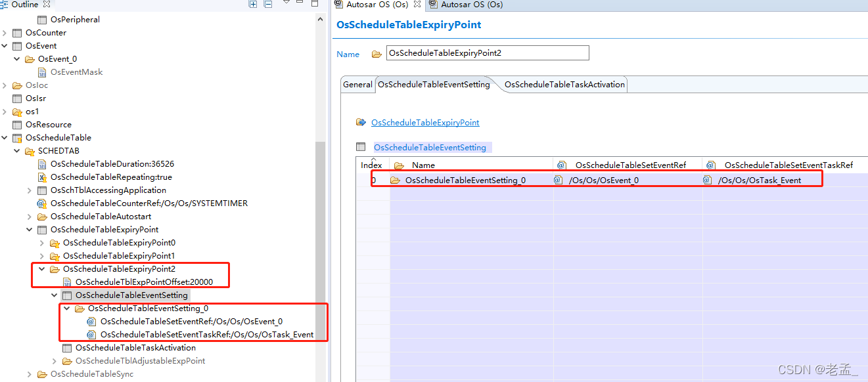Click the OsScheduleTableSetEventRef column header
Screen dimensions: 868x382
tap(628, 165)
